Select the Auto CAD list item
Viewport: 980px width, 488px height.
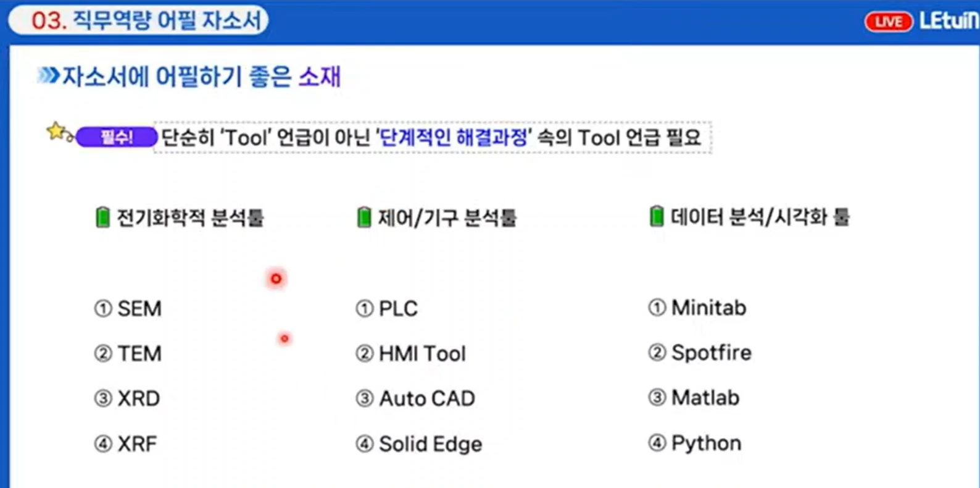point(426,398)
